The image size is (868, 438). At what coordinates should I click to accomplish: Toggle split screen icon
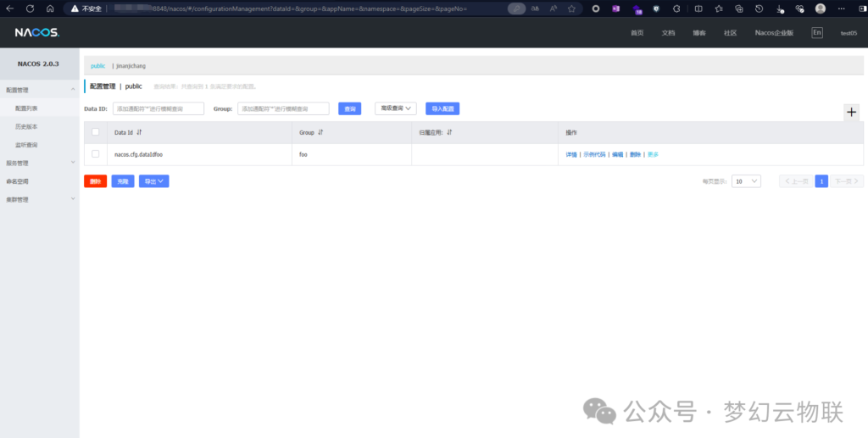click(698, 8)
